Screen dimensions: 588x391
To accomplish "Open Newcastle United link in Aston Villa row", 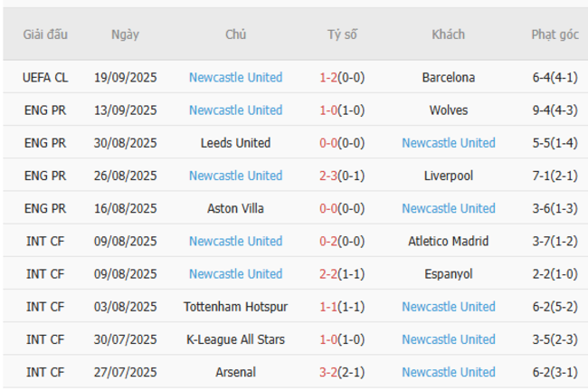I will pos(449,208).
